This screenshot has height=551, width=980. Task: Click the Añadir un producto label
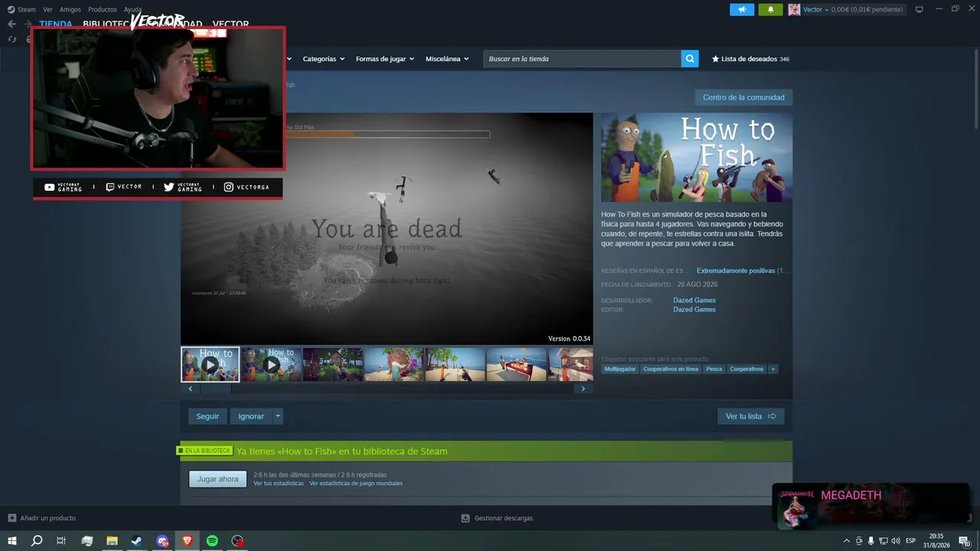(48, 518)
